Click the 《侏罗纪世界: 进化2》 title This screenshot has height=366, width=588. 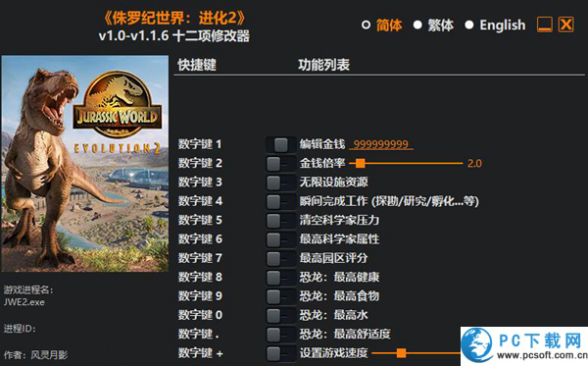pos(174,18)
